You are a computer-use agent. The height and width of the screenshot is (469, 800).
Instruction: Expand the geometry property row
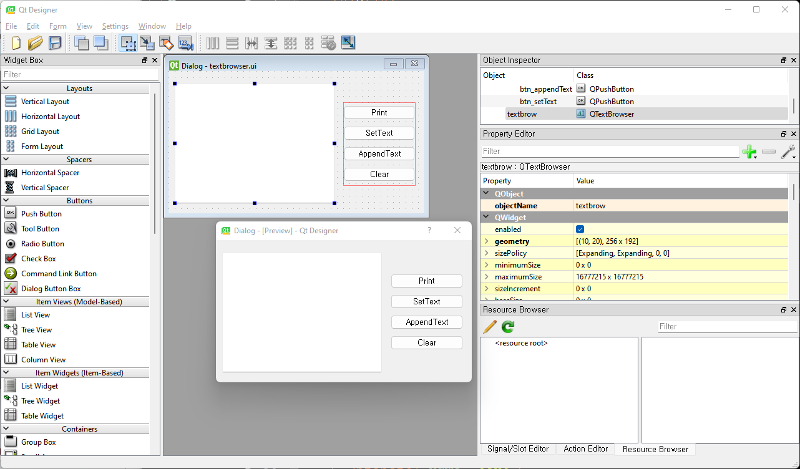[x=486, y=241]
